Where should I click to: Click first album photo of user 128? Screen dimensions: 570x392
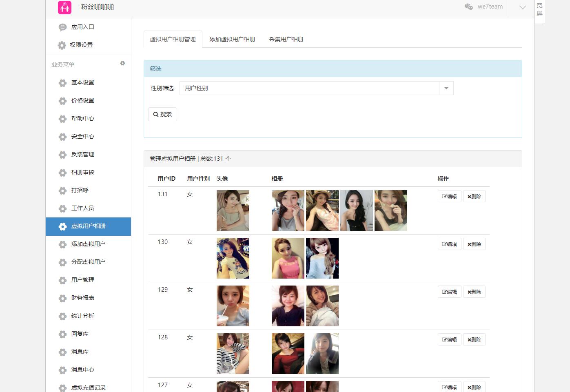(288, 354)
